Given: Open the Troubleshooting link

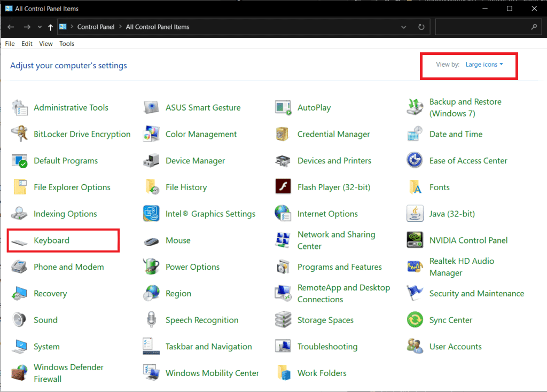Looking at the screenshot, I should (327, 346).
